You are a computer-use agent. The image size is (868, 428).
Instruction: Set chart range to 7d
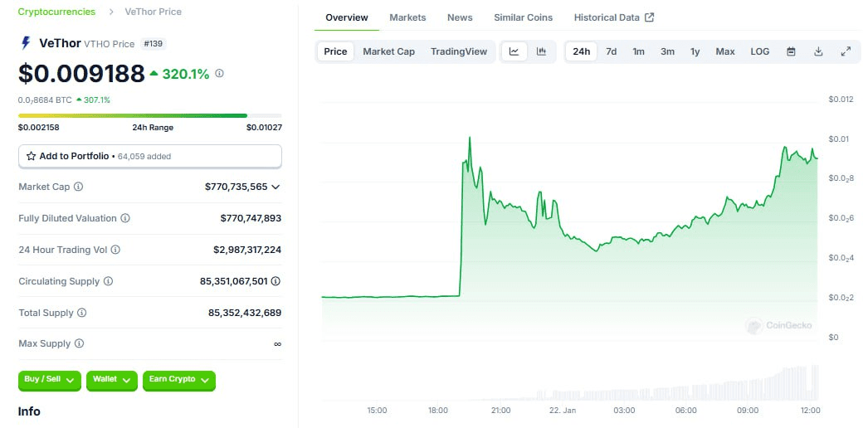611,51
